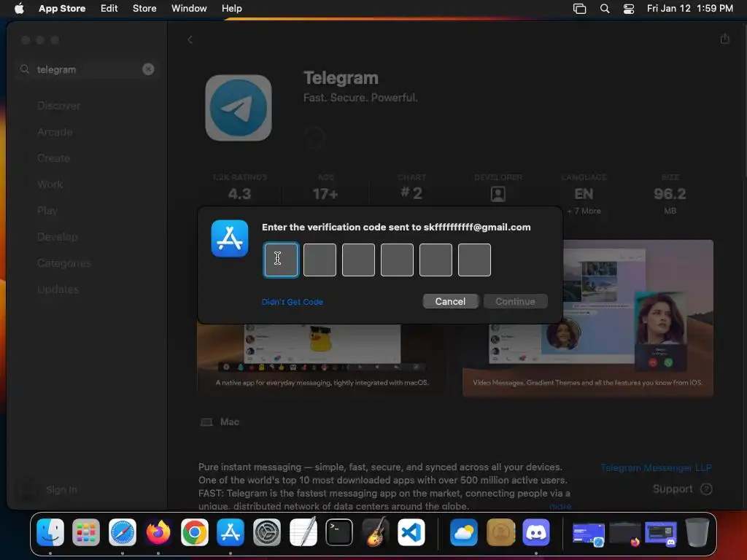Select Develop in the sidebar

click(x=57, y=237)
